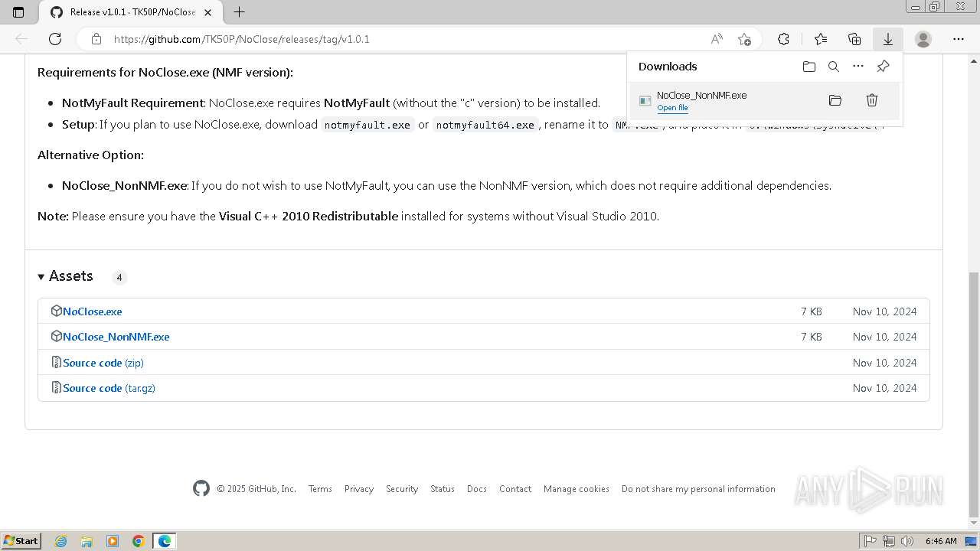Image resolution: width=980 pixels, height=551 pixels.
Task: Pin the Downloads panel
Action: click(883, 67)
